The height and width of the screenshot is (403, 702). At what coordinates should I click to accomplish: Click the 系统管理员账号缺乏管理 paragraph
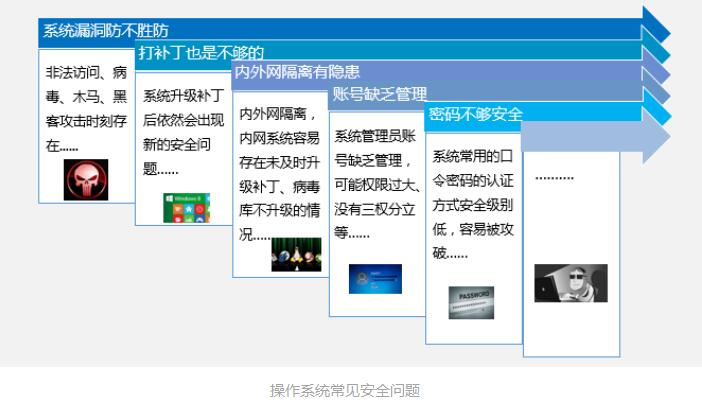click(376, 184)
